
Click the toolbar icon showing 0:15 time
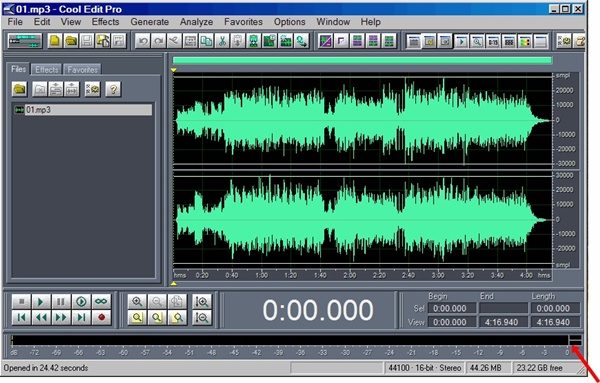pyautogui.click(x=493, y=41)
